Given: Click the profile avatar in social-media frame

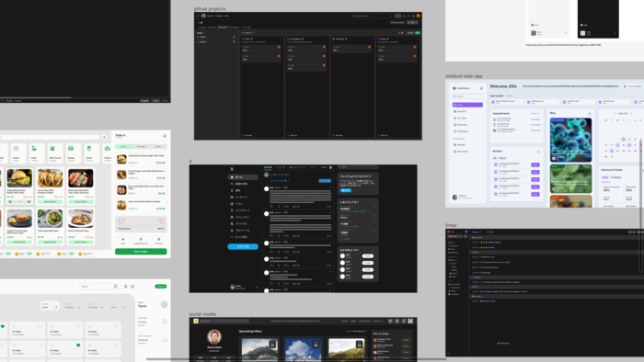Looking at the screenshot, I should [214, 336].
